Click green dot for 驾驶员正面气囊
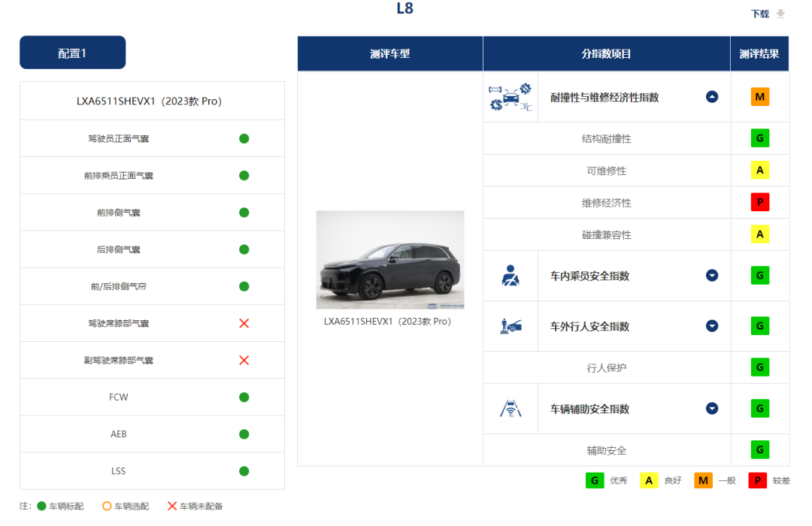812x526 pixels. click(x=244, y=139)
